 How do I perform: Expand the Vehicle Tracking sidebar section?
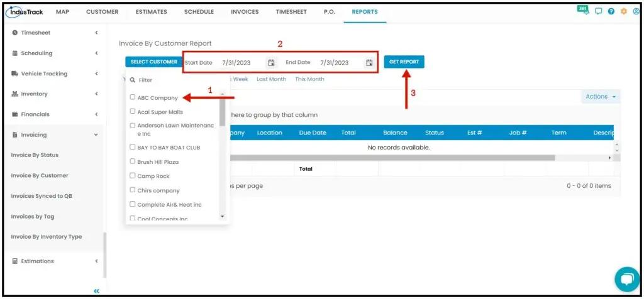[x=96, y=74]
